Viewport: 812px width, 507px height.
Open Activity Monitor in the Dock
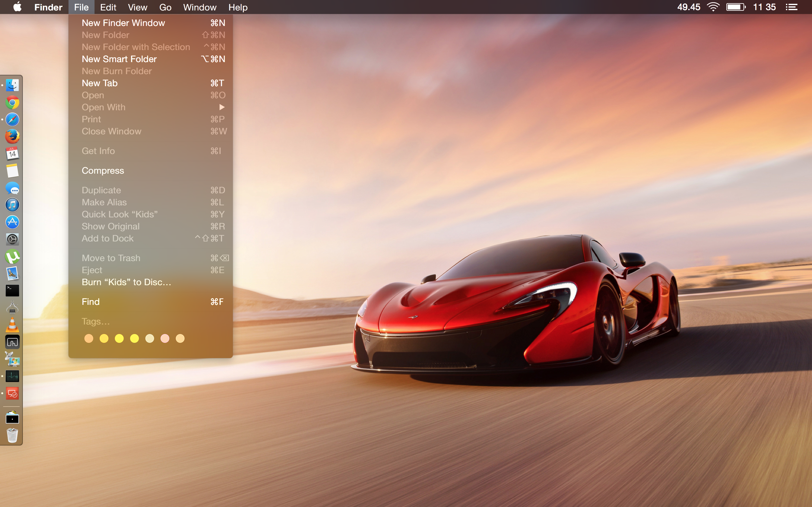coord(12,376)
